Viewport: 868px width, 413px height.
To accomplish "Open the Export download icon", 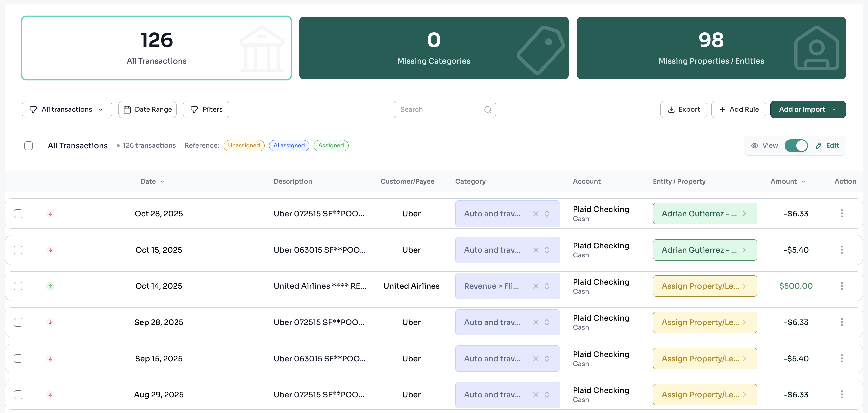I will (x=671, y=109).
